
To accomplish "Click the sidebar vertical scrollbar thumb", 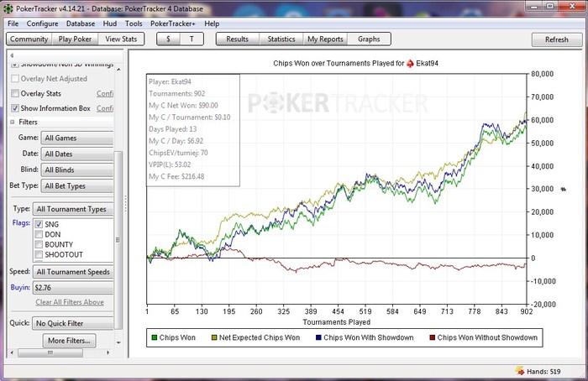I will [x=118, y=240].
